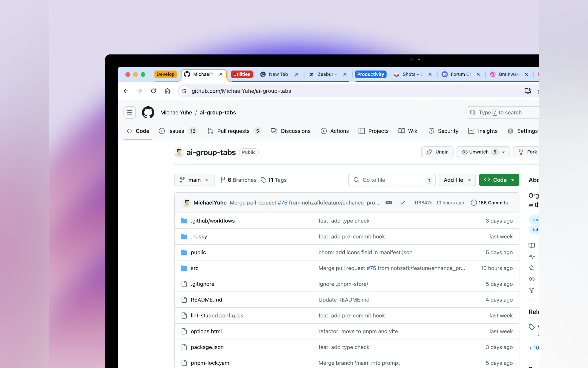This screenshot has width=588, height=368.
Task: Click the Type / to search box
Action: [503, 112]
